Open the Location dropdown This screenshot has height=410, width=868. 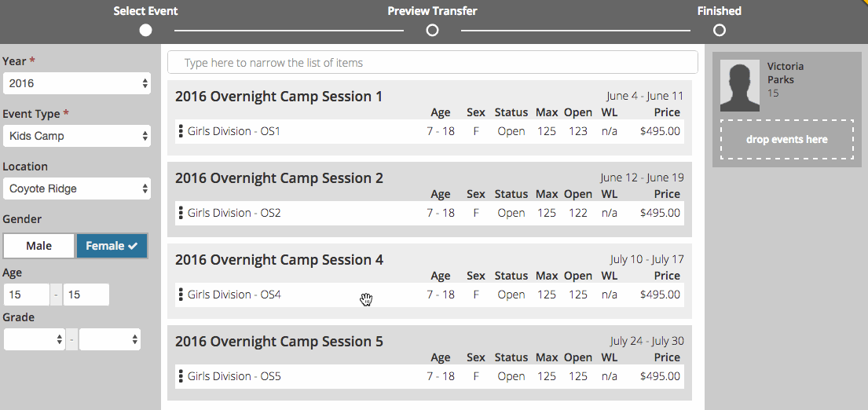[x=76, y=189]
